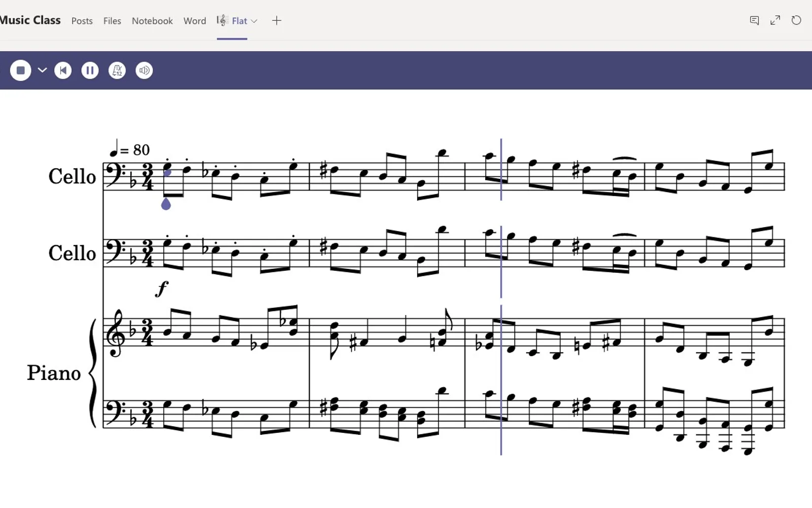The height and width of the screenshot is (508, 812).
Task: Open the volume speaker control
Action: [x=144, y=71]
